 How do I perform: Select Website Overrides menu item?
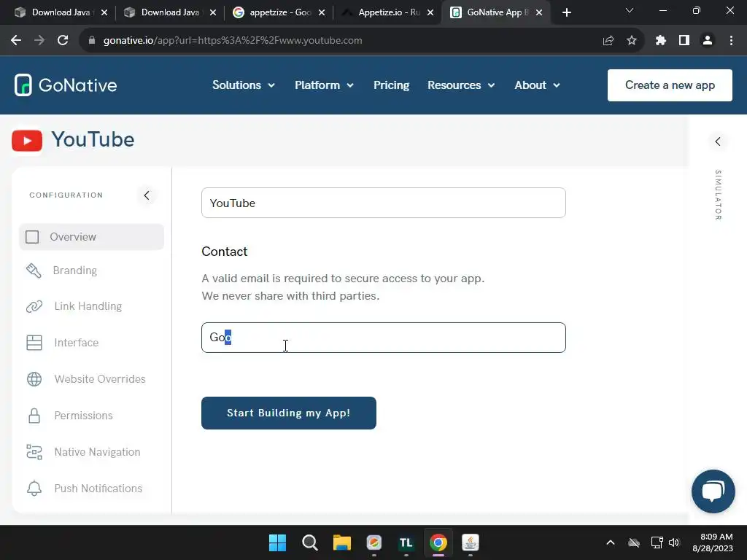pos(99,379)
